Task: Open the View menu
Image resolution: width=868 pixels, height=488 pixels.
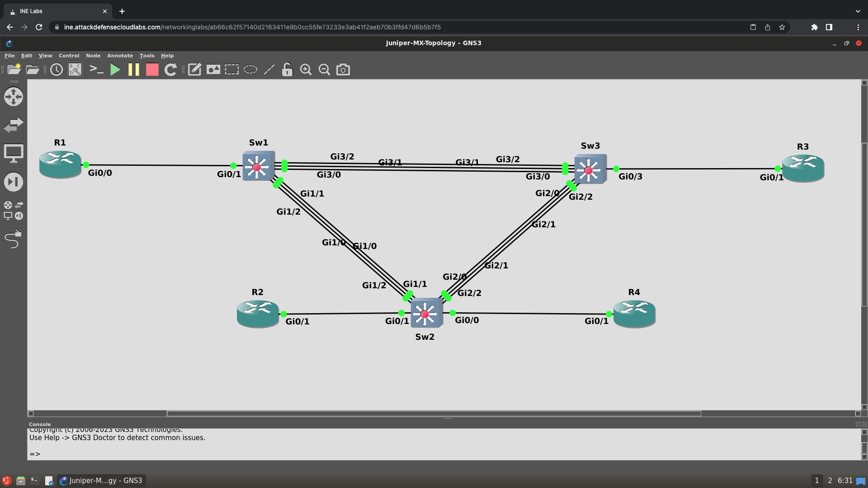Action: tap(45, 56)
